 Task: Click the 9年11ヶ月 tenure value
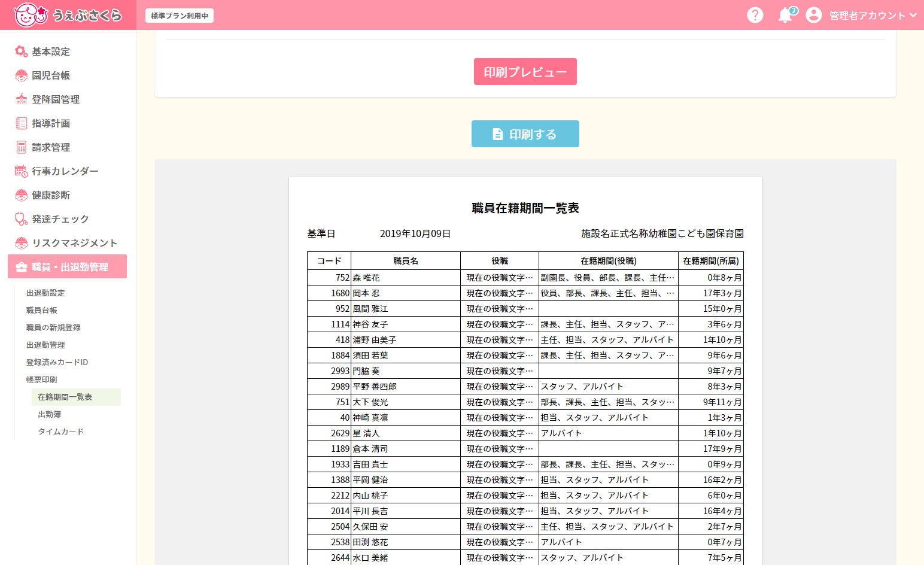click(722, 402)
